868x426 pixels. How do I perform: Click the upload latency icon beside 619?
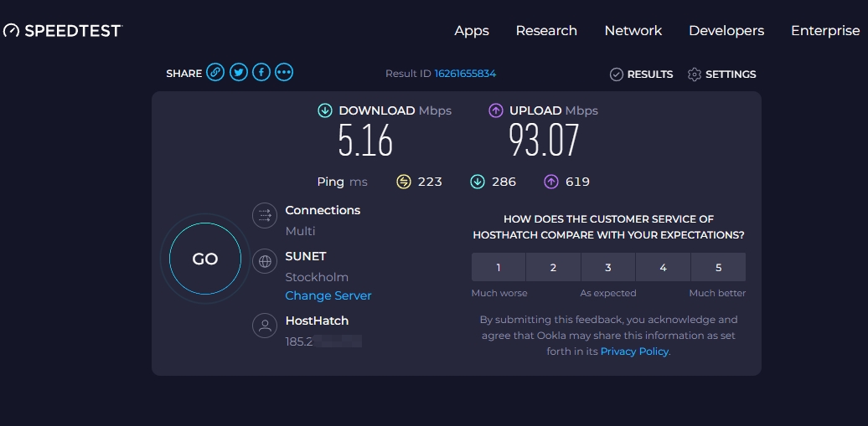coord(551,182)
